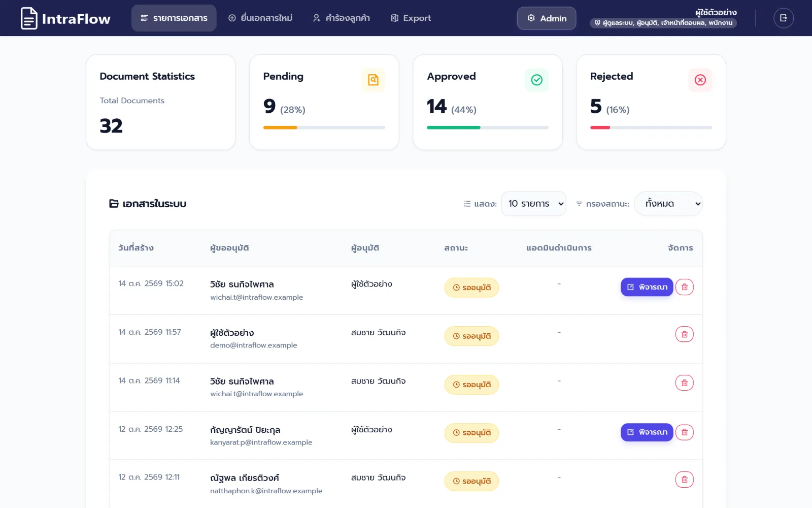Delete the 14 ต.ค. 2569 11:14 document
812x508 pixels.
[x=685, y=383]
